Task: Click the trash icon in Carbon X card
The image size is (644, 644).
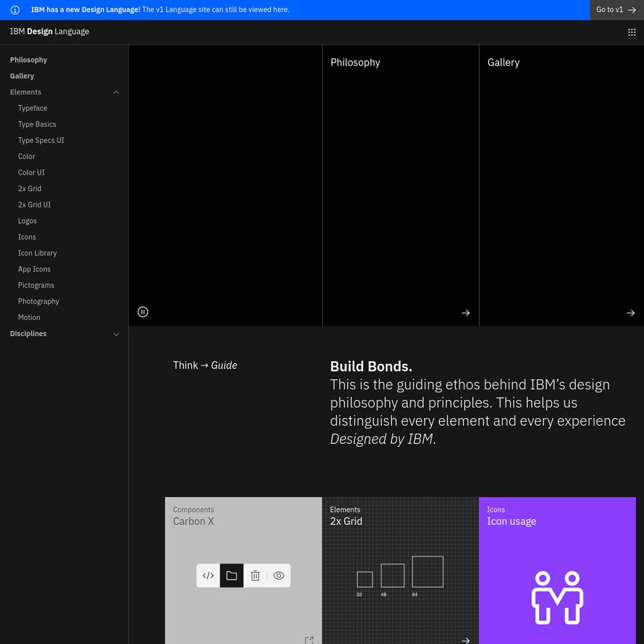Action: tap(255, 575)
